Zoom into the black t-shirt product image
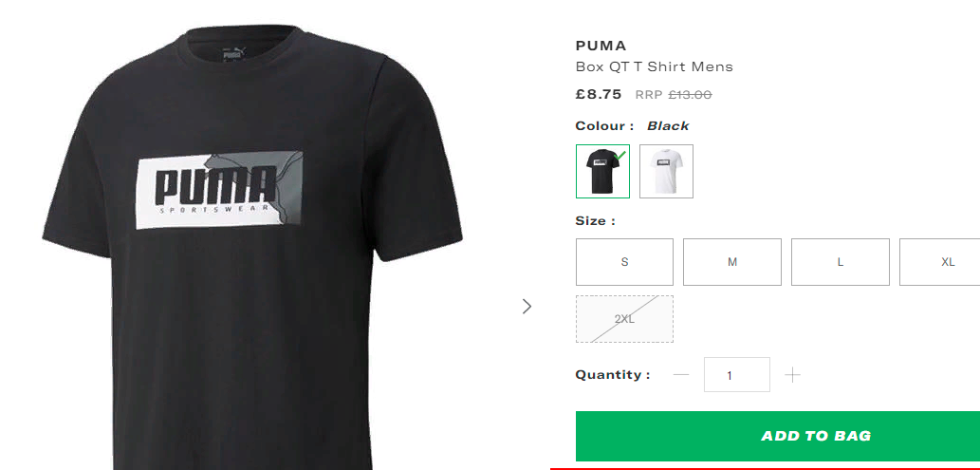Screen dimensions: 980x470 pyautogui.click(x=252, y=247)
